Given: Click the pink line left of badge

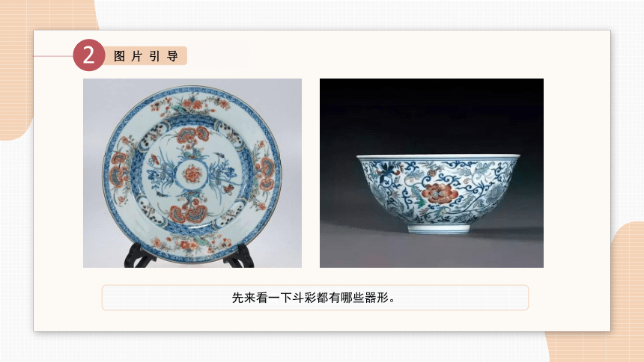Looking at the screenshot, I should (53, 56).
